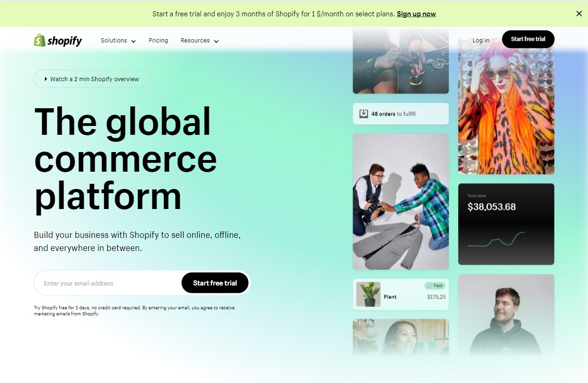Click the green sales trend line graph
The width and height of the screenshot is (588, 383).
[x=496, y=239]
